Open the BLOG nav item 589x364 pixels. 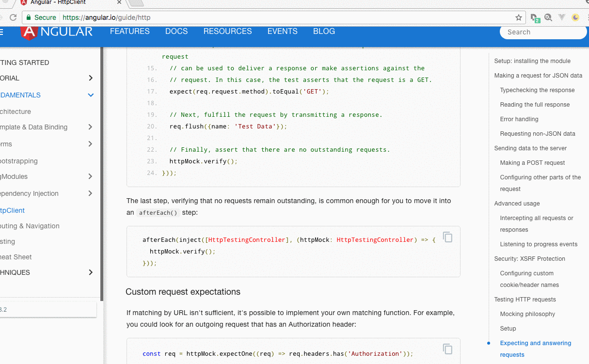tap(324, 32)
